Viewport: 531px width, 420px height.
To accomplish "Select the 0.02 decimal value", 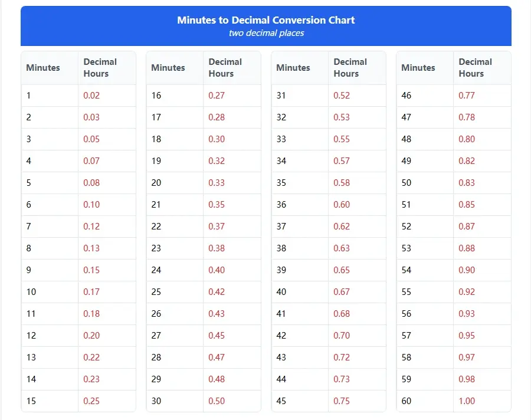I will tap(91, 96).
